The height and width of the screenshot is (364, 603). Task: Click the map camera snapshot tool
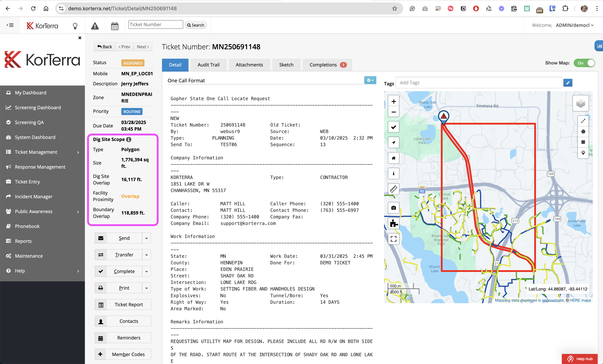point(393,208)
